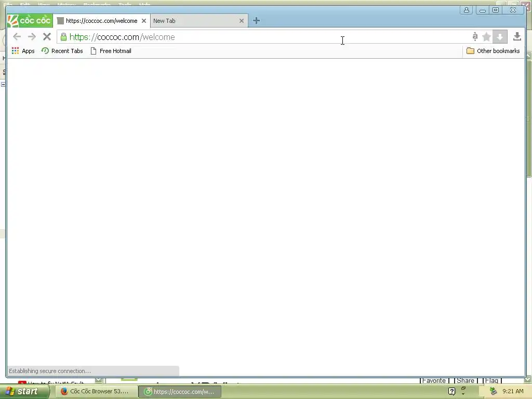Toggle Vietnamese typing icon in address bar
532x399 pixels.
(x=475, y=36)
